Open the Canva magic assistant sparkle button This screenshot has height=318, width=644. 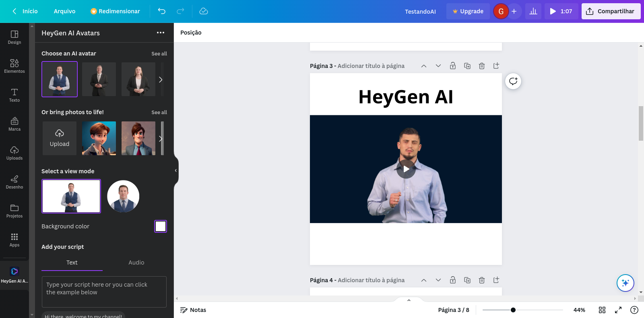(625, 283)
